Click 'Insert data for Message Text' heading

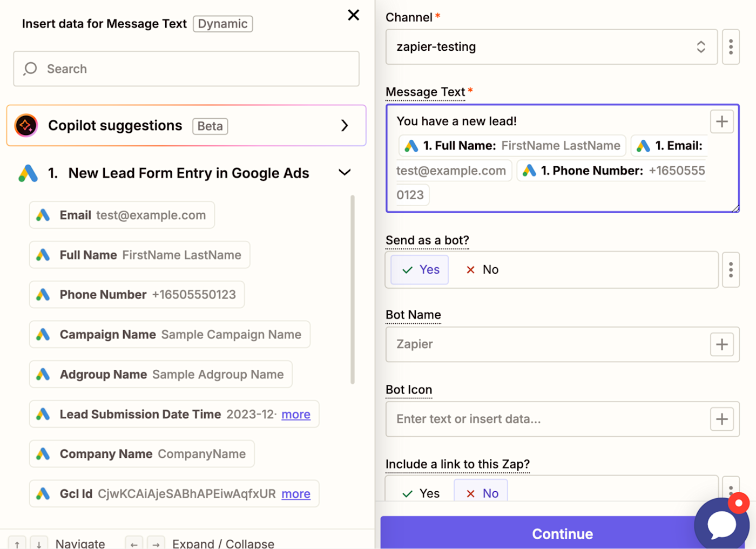coord(104,24)
